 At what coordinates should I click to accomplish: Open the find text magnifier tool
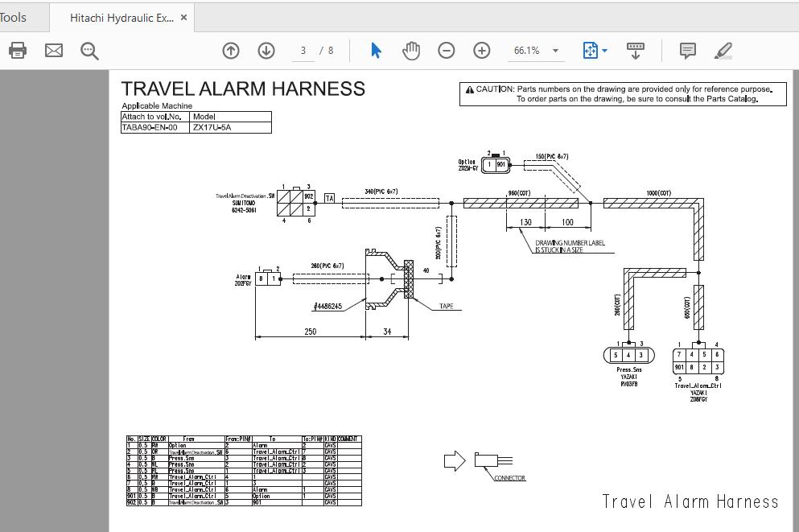click(89, 51)
